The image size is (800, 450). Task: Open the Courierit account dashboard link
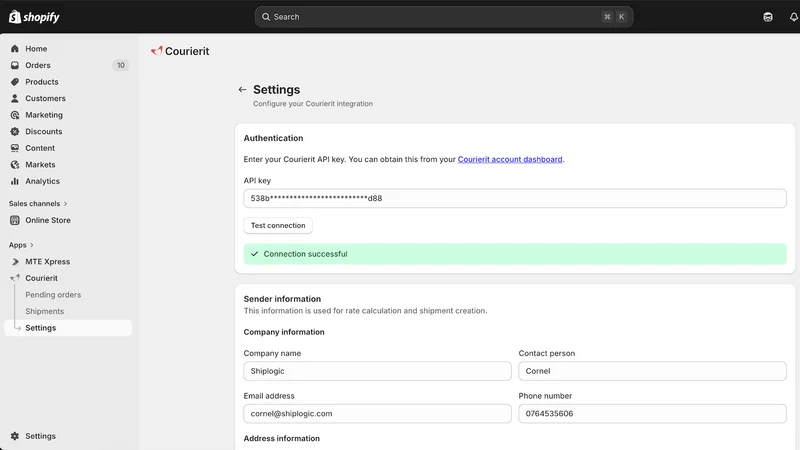pos(510,159)
